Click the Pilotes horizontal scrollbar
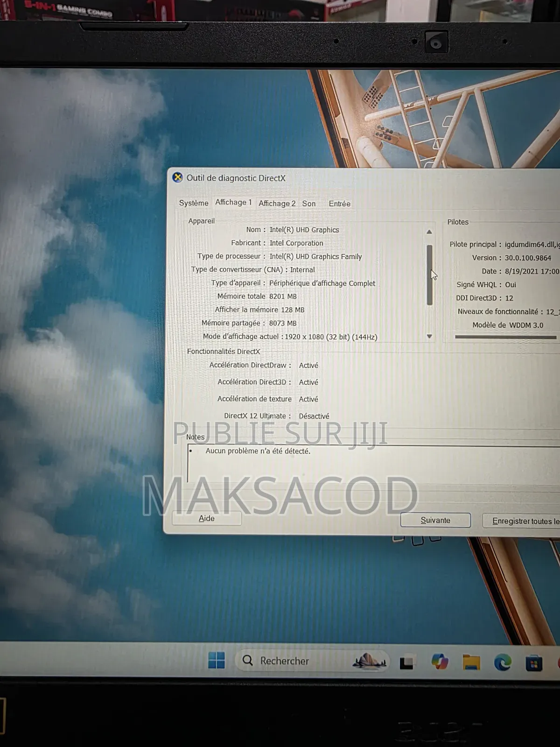Image resolution: width=560 pixels, height=747 pixels. (505, 337)
